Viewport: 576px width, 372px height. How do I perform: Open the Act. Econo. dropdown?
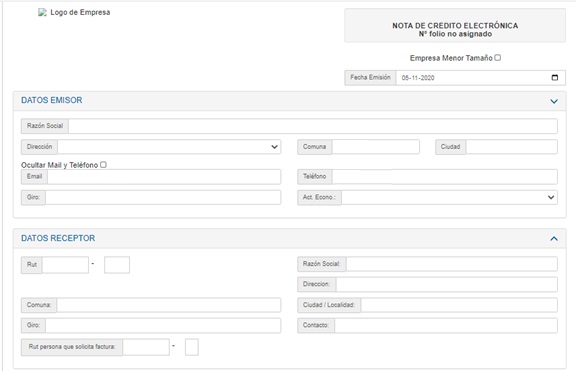click(449, 198)
